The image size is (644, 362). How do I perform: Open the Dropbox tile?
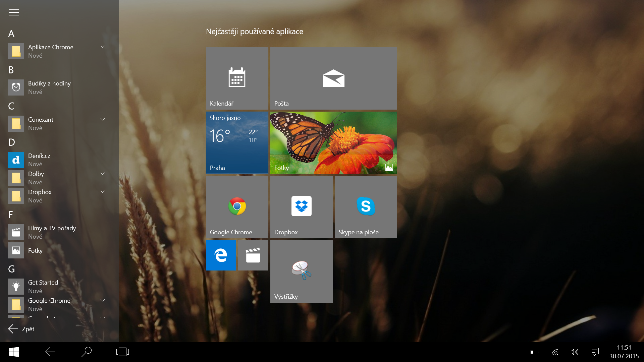(x=301, y=207)
